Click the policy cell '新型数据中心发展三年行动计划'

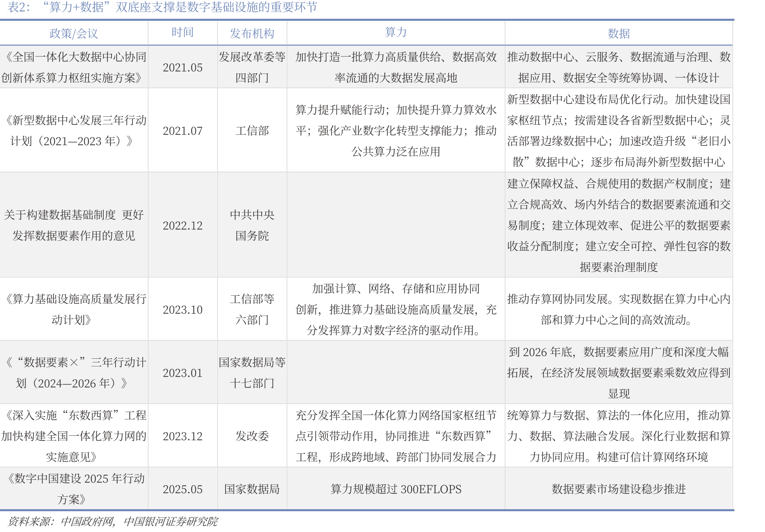74,130
